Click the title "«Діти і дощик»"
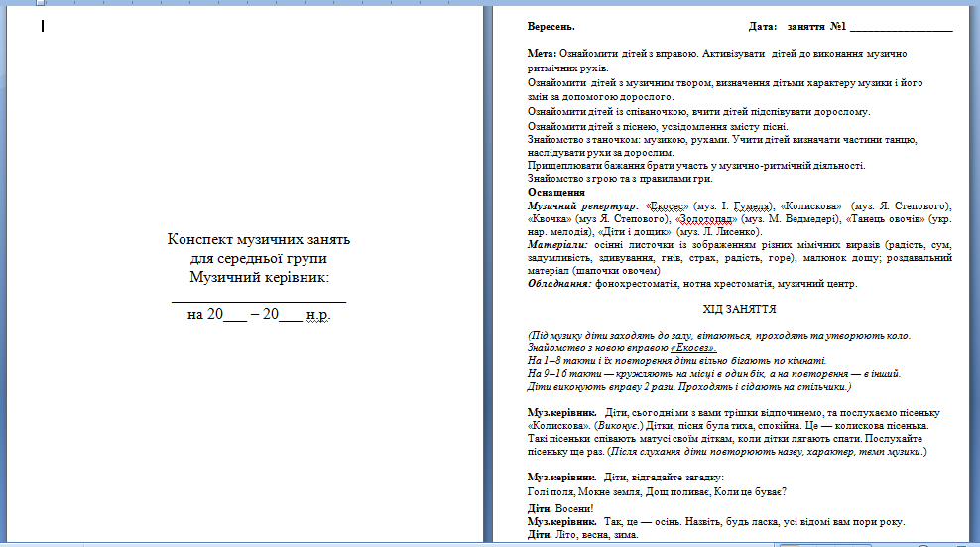 (635, 231)
